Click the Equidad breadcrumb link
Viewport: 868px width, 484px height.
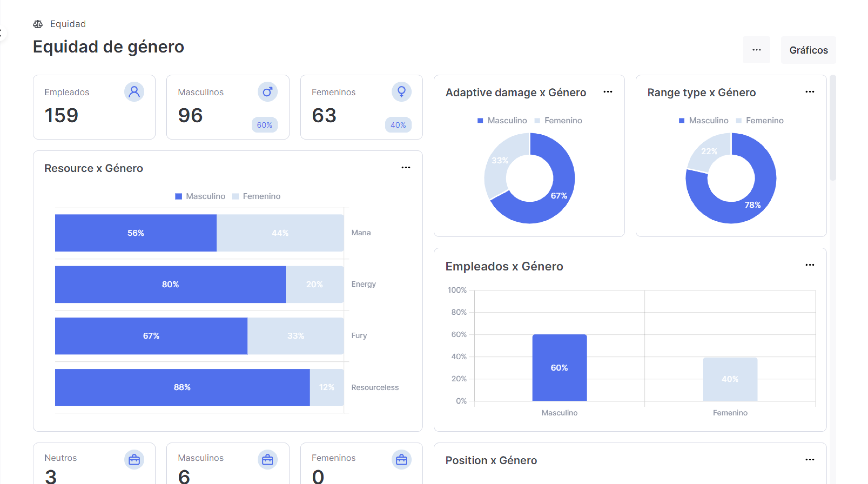click(68, 24)
